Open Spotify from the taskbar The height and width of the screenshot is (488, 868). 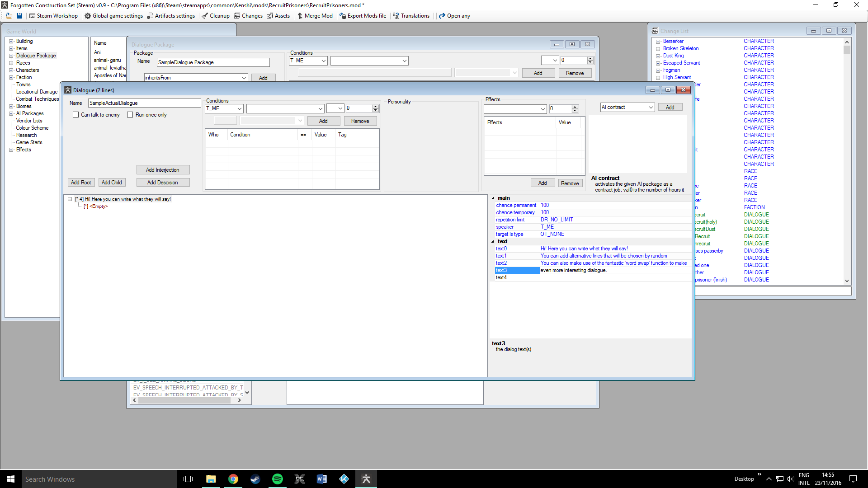tap(277, 479)
